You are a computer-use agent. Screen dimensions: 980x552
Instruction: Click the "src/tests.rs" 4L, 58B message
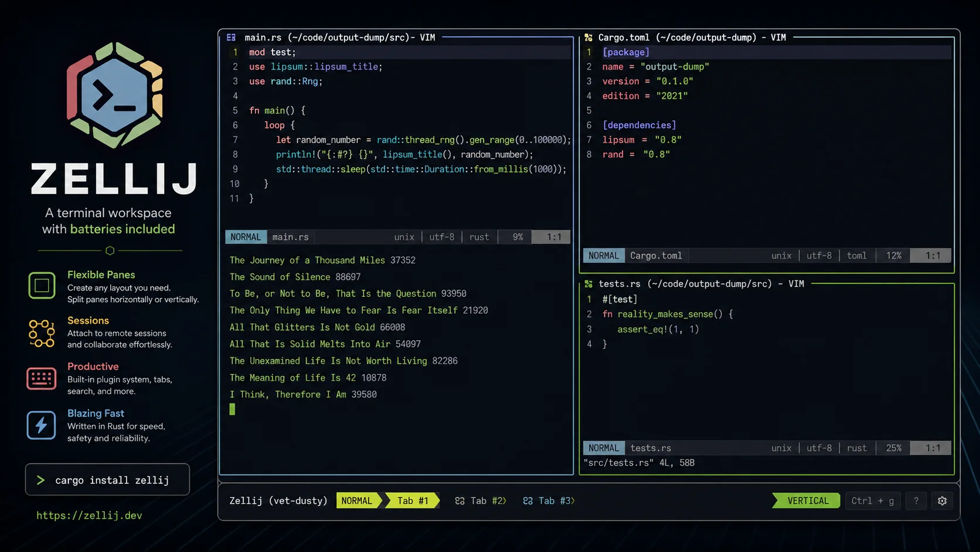639,463
